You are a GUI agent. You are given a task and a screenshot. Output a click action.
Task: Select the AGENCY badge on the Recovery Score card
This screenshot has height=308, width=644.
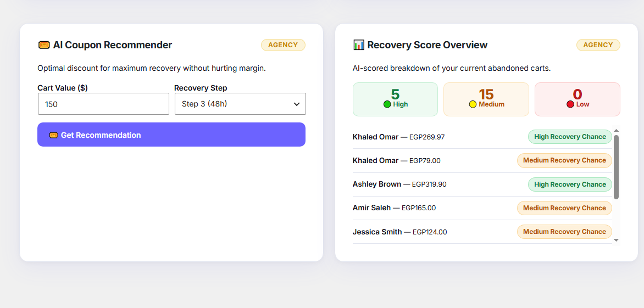coord(598,45)
